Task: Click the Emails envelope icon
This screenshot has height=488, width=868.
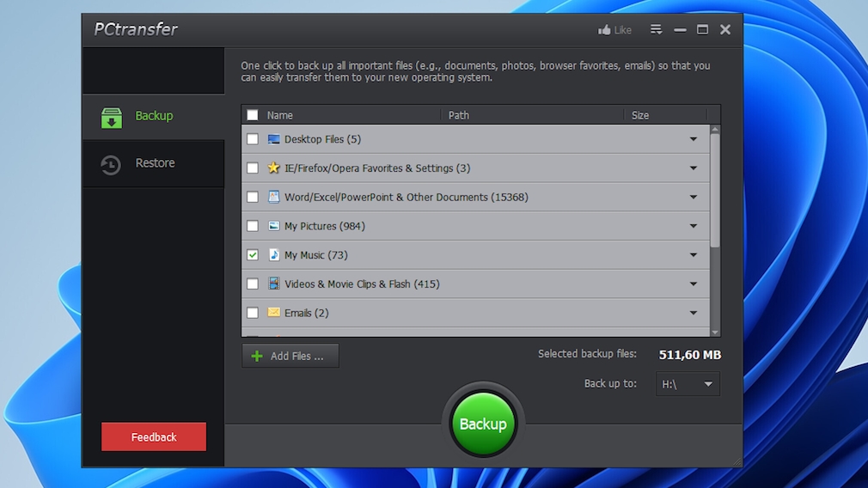Action: coord(273,313)
